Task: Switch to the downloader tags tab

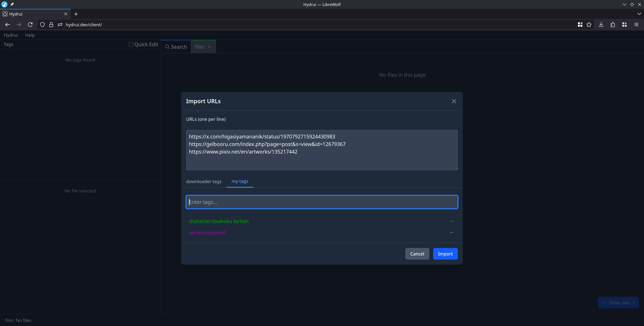Action: pos(203,181)
